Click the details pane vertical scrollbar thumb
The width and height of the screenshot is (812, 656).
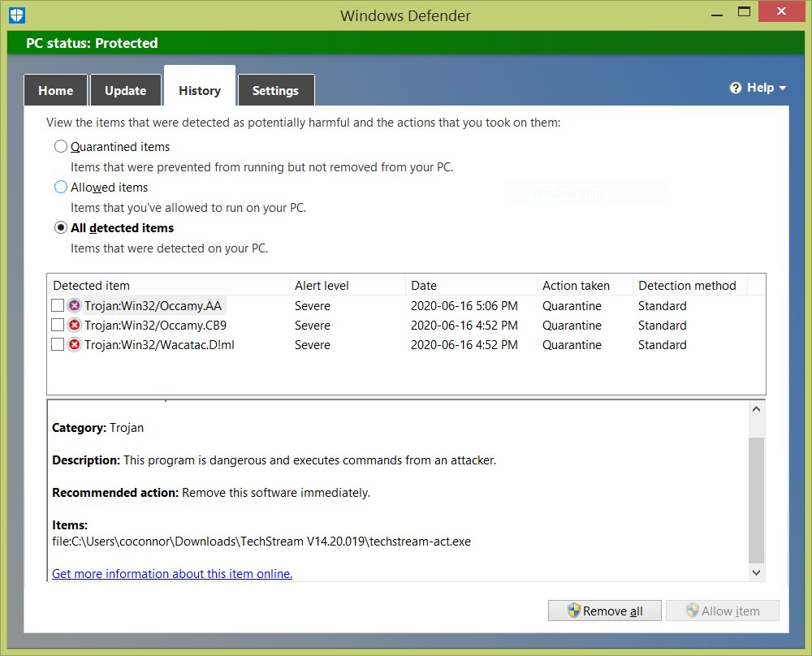pyautogui.click(x=756, y=500)
